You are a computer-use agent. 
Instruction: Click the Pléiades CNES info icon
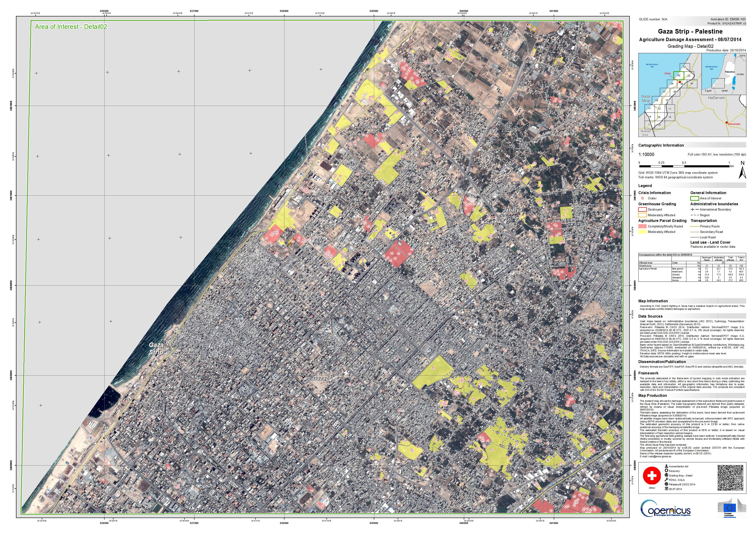coord(667,484)
